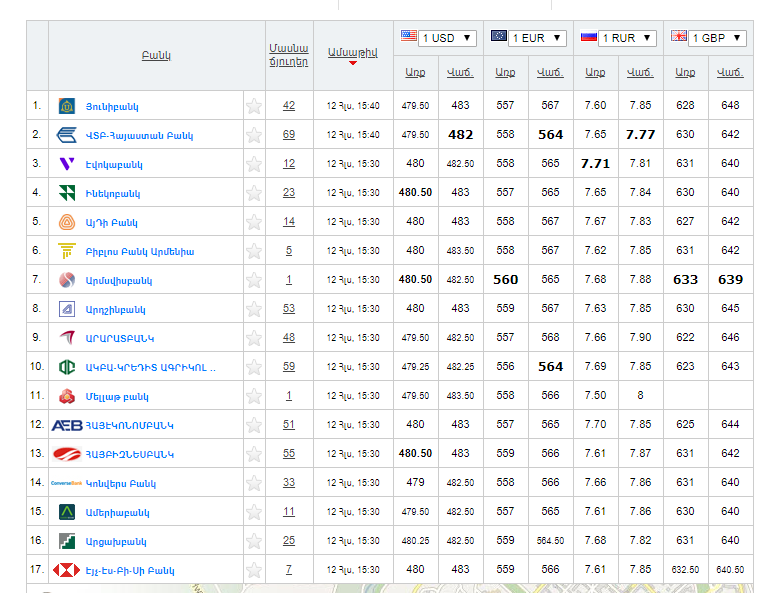The image size is (763, 593).
Task: Sort by GBP buy rate header
Action: click(685, 72)
